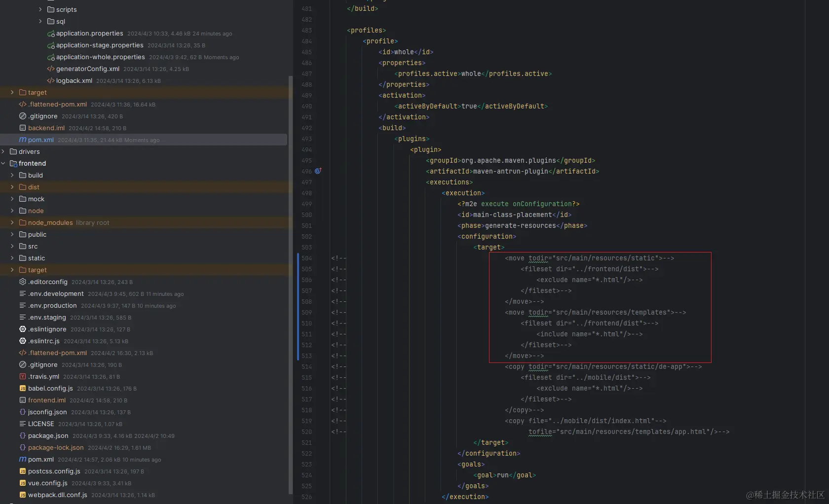Click the .eslintignore file icon
The height and width of the screenshot is (504, 829).
click(x=23, y=329)
